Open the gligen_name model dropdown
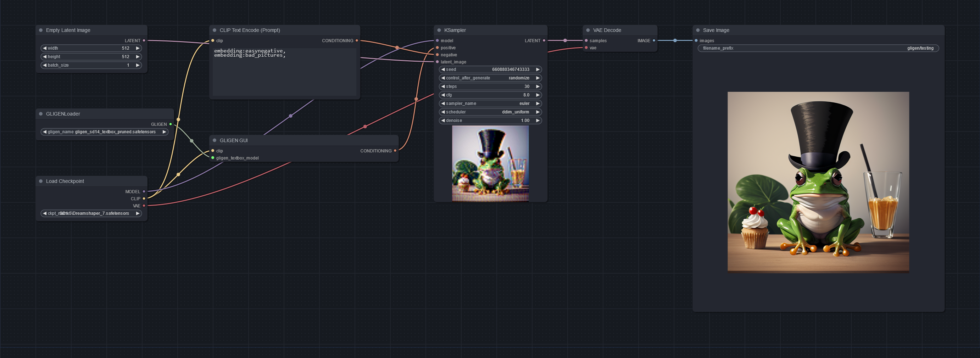The image size is (980, 358). tap(105, 132)
